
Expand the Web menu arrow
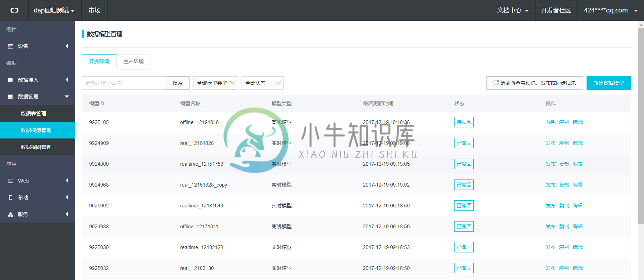coord(67,181)
